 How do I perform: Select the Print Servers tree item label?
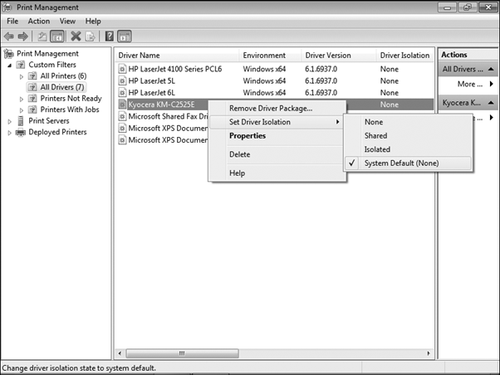49,121
